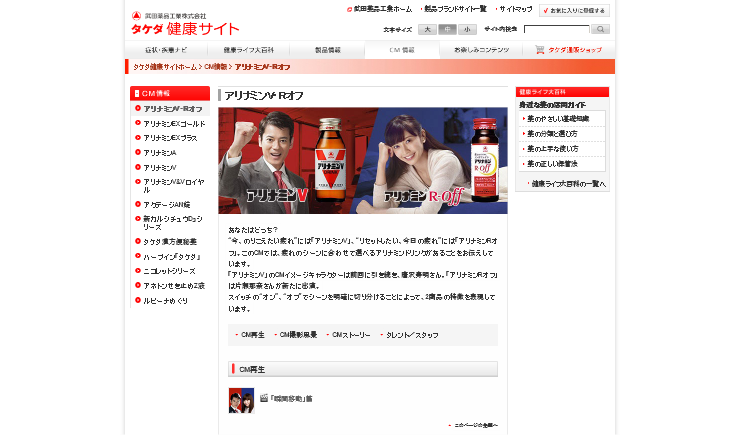Select タケダ漢方便秘薬 in sidebar
This screenshot has width=741, height=435.
170,242
